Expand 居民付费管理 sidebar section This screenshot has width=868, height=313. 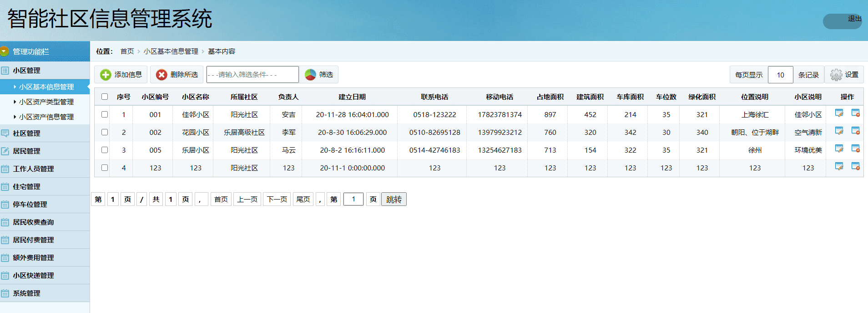(x=45, y=240)
